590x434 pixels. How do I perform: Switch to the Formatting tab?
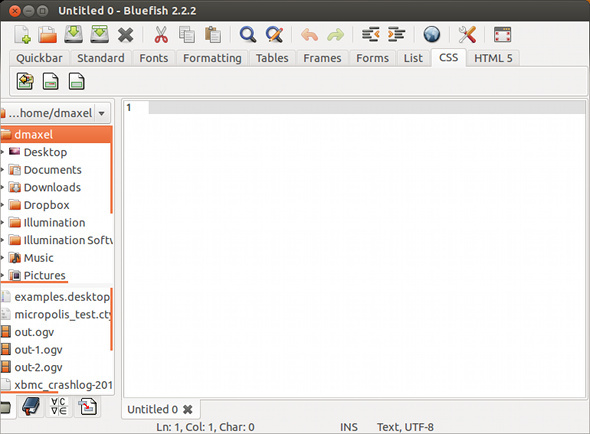pos(212,58)
